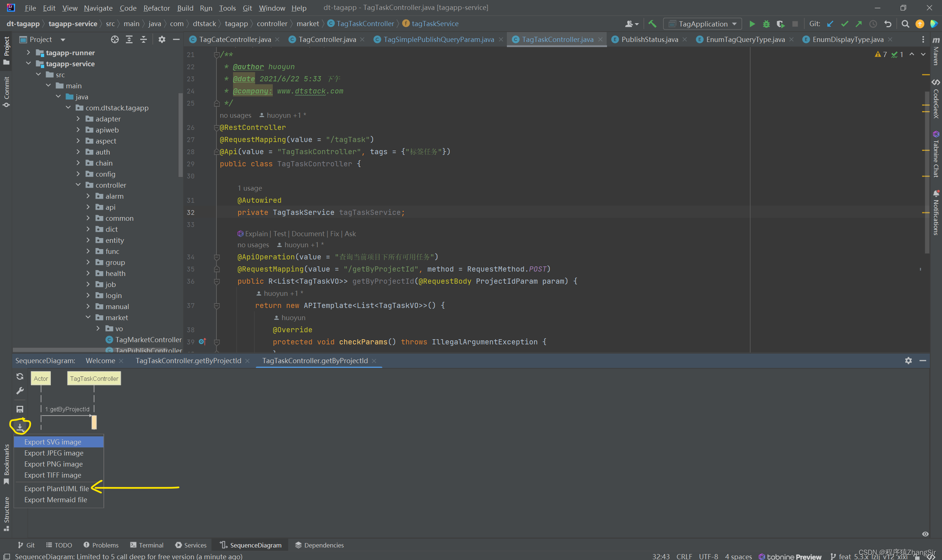Toggle the Bookmarks tool window stripe button
This screenshot has width=942, height=560.
point(6,464)
